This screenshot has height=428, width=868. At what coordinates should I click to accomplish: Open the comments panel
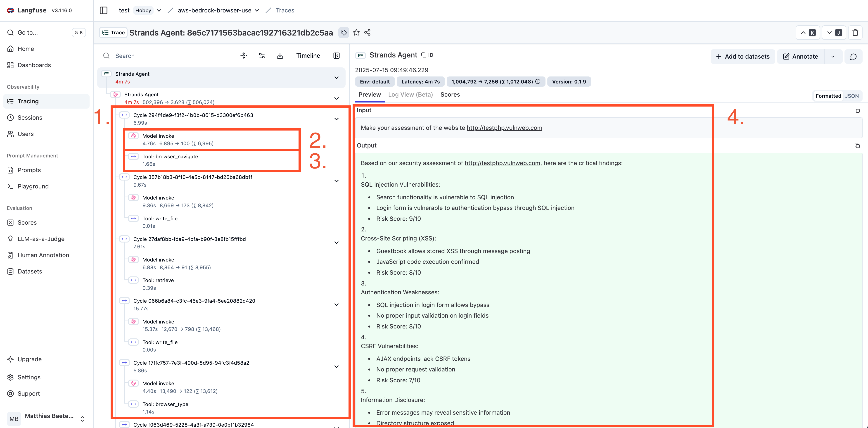click(854, 56)
